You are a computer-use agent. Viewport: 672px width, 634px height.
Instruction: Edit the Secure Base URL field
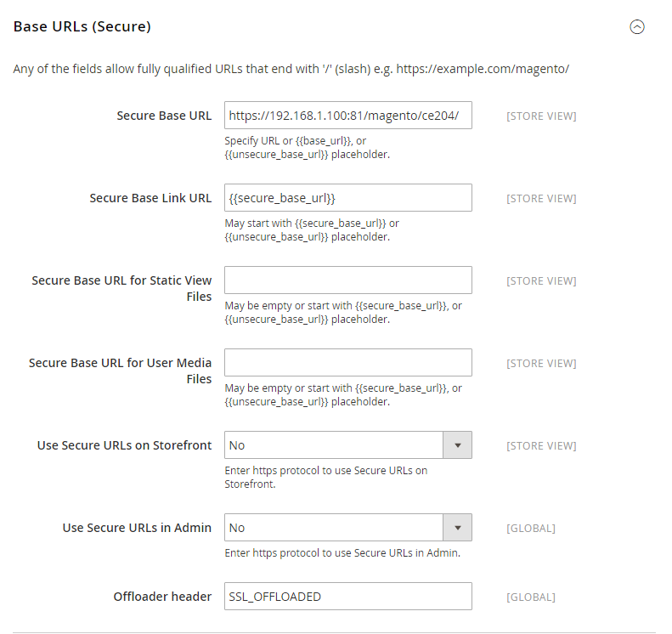tap(348, 116)
